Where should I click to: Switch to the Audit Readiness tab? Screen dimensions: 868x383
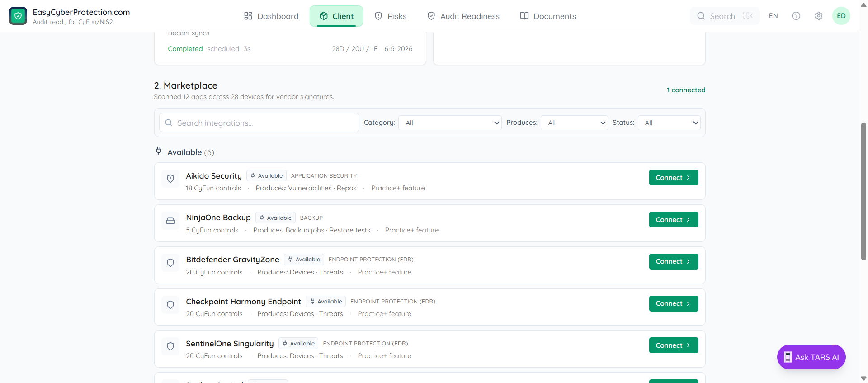pos(463,16)
